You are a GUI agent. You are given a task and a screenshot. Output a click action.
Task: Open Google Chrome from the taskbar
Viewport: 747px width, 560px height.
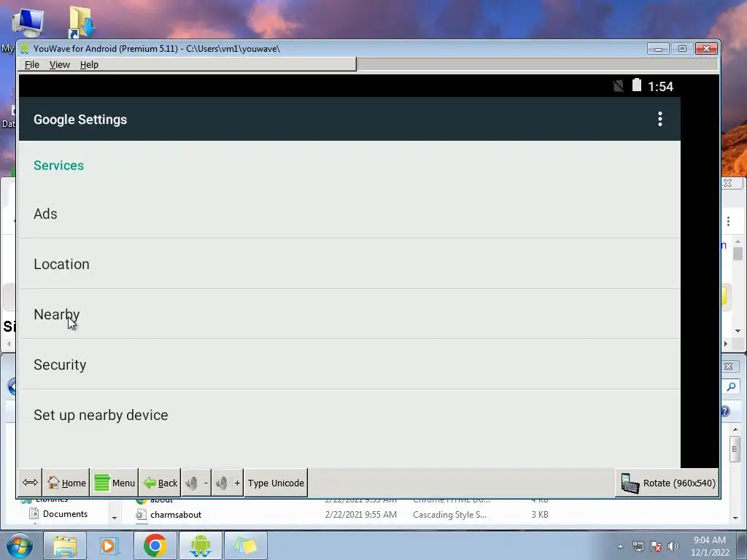point(155,545)
